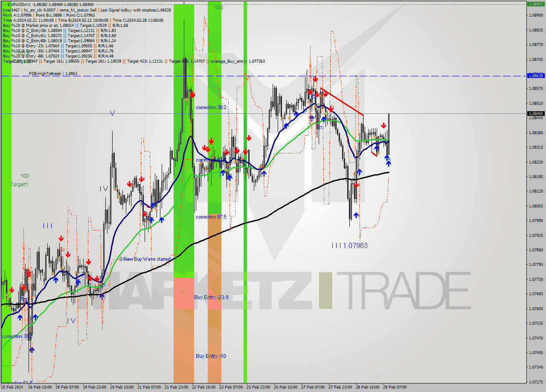The width and height of the screenshot is (546, 392).
Task: Select the 1.07600 price axis value
Action: pos(536,308)
